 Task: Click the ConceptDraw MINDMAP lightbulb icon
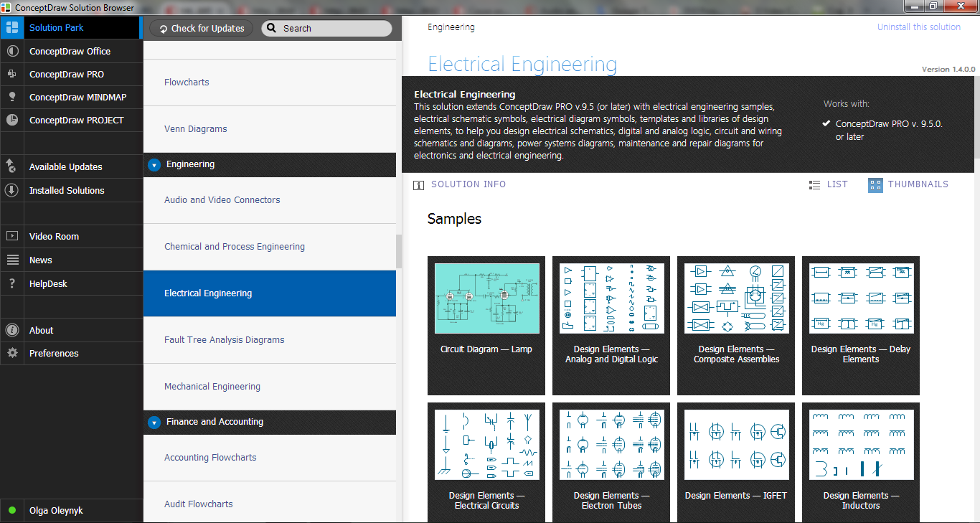(x=11, y=97)
